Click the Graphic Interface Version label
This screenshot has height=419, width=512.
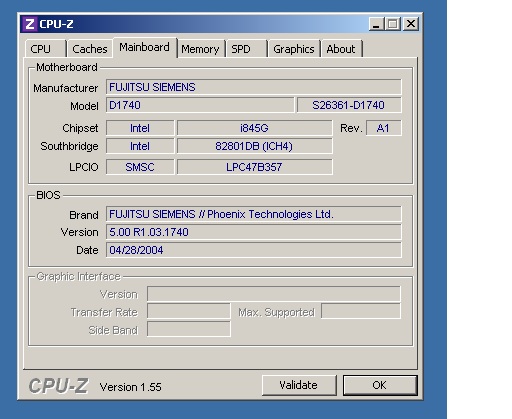119,294
